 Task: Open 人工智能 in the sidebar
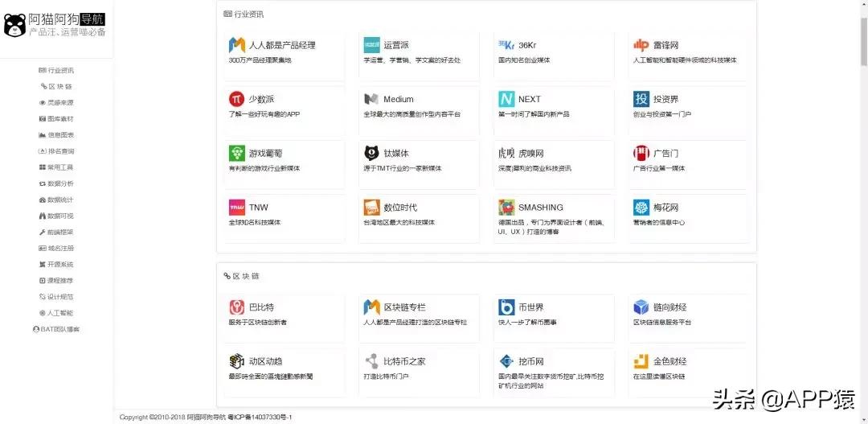[x=56, y=313]
